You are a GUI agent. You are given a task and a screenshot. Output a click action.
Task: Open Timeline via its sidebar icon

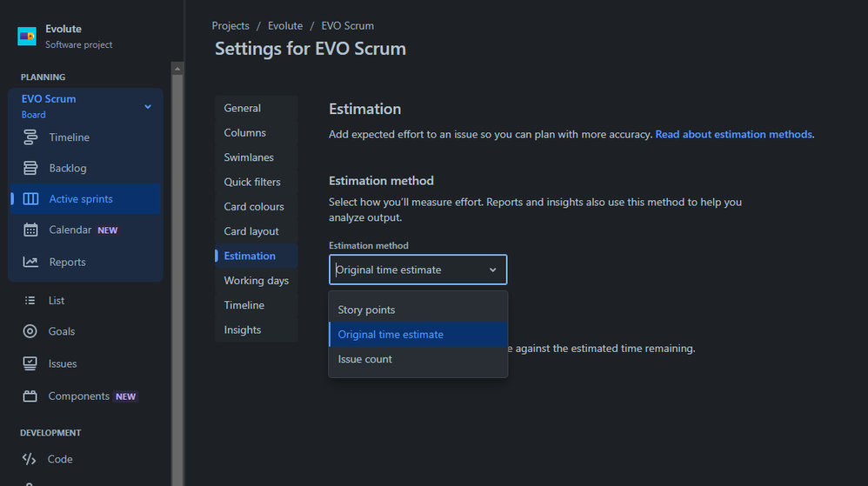(x=30, y=137)
